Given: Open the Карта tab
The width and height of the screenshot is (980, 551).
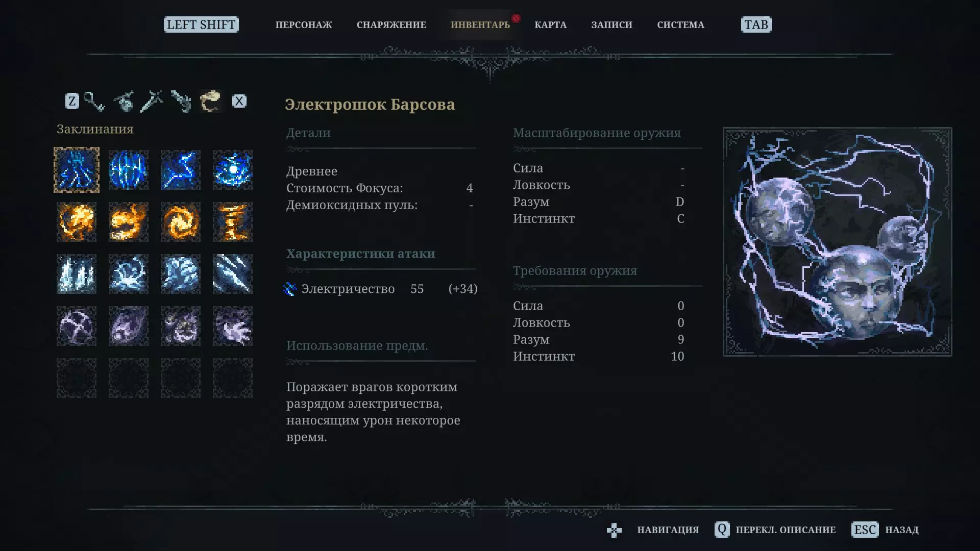Looking at the screenshot, I should click(551, 24).
